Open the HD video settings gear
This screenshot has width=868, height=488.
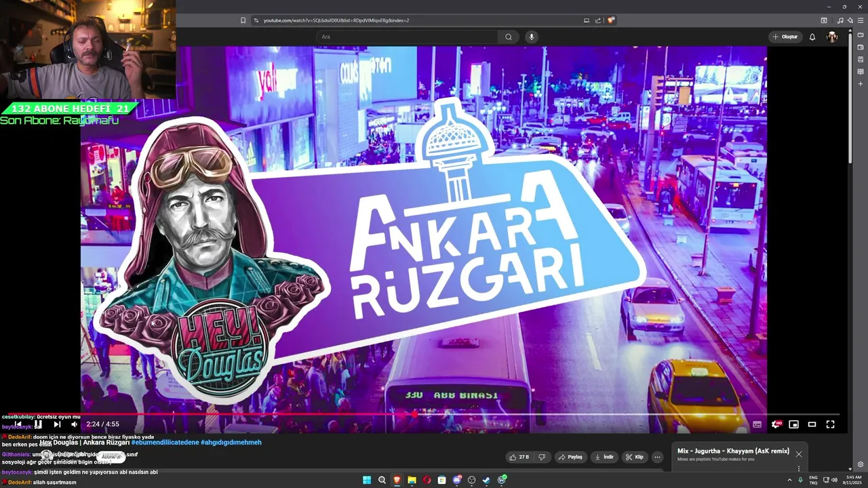[776, 424]
